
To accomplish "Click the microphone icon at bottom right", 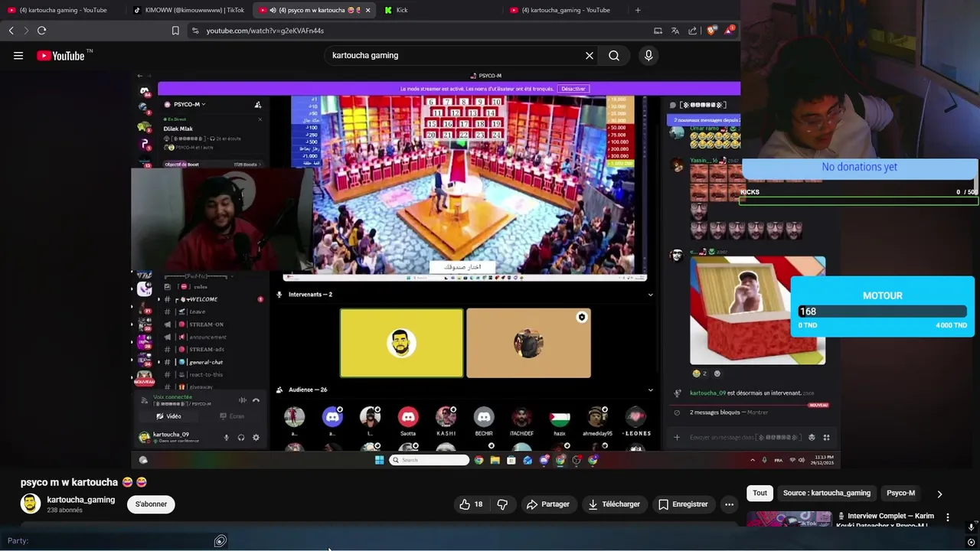I will click(x=971, y=527).
